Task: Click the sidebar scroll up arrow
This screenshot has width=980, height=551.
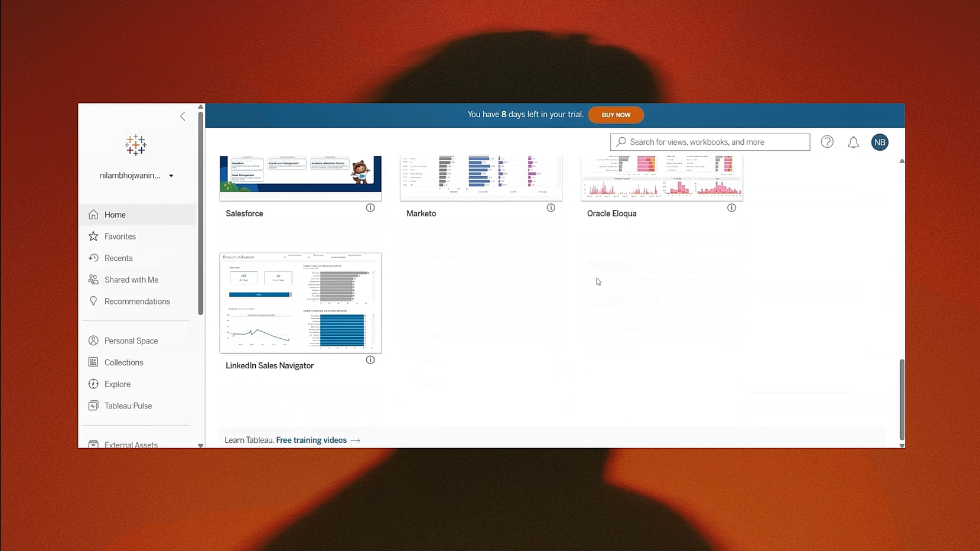Action: pyautogui.click(x=201, y=107)
